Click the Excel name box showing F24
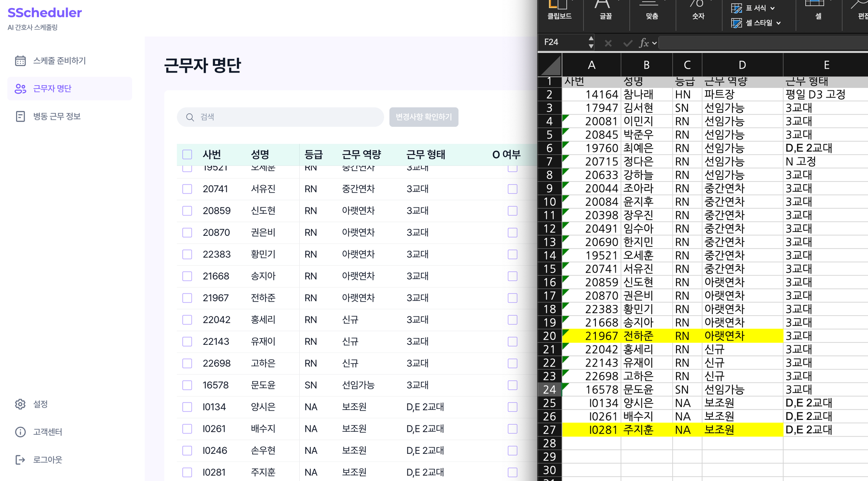The image size is (868, 481). (564, 42)
